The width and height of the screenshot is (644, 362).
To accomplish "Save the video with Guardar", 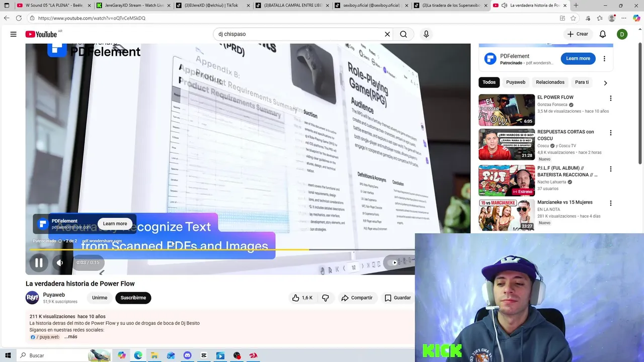I will (397, 298).
